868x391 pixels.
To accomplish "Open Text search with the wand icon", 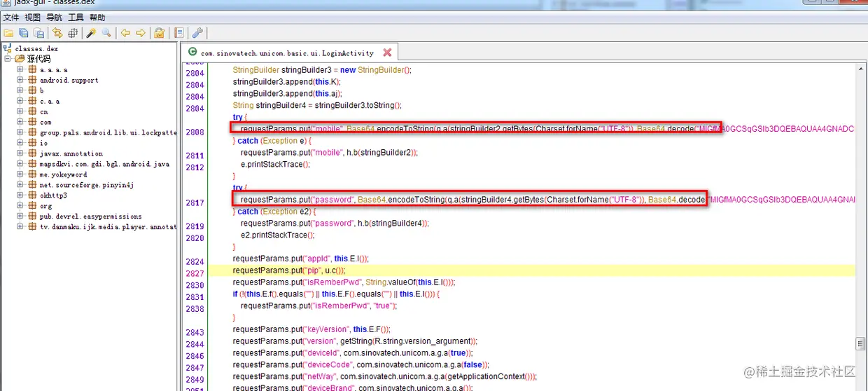I will pos(91,33).
